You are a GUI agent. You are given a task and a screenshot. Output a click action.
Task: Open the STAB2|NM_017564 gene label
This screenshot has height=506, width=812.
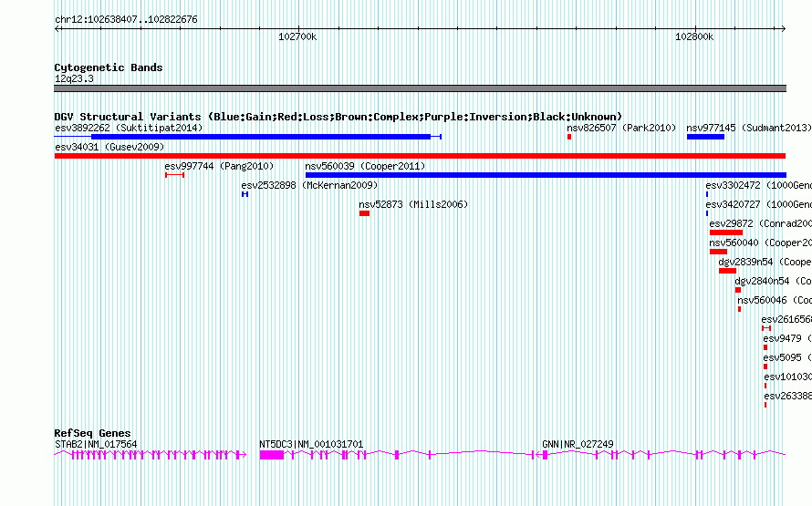96,444
